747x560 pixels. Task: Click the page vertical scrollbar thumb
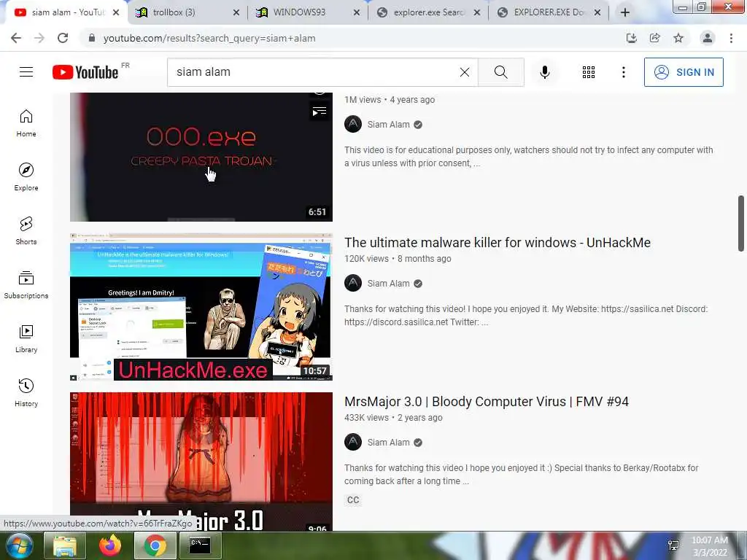[741, 223]
